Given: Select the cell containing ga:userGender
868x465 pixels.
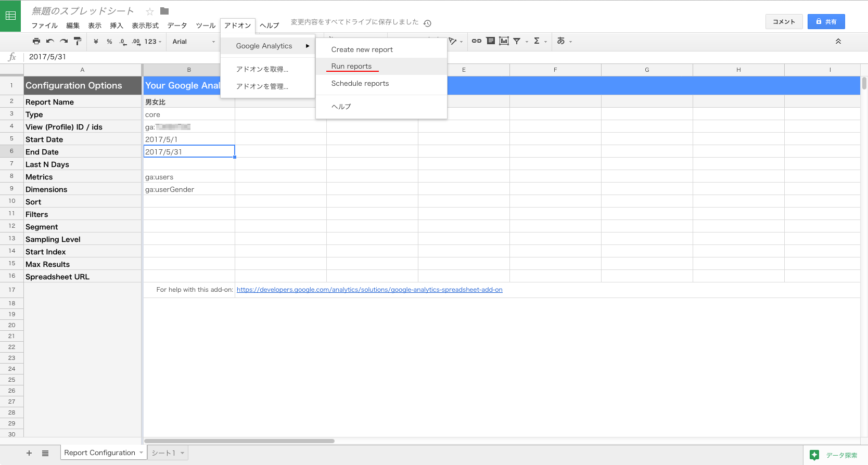Looking at the screenshot, I should (x=189, y=189).
